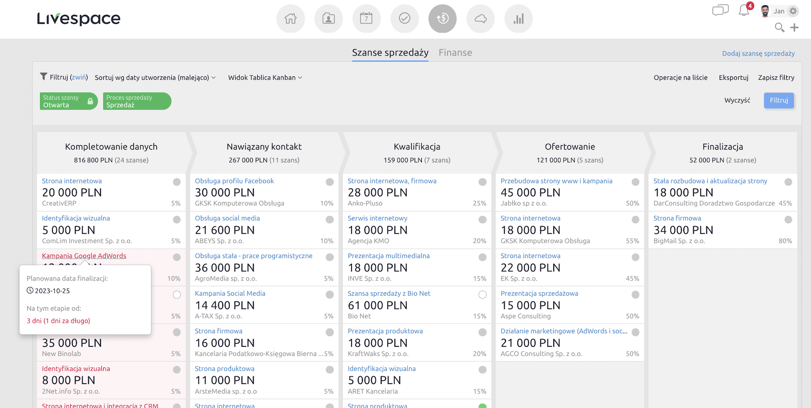The width and height of the screenshot is (811, 408).
Task: Click the Wyczyść button
Action: click(737, 101)
